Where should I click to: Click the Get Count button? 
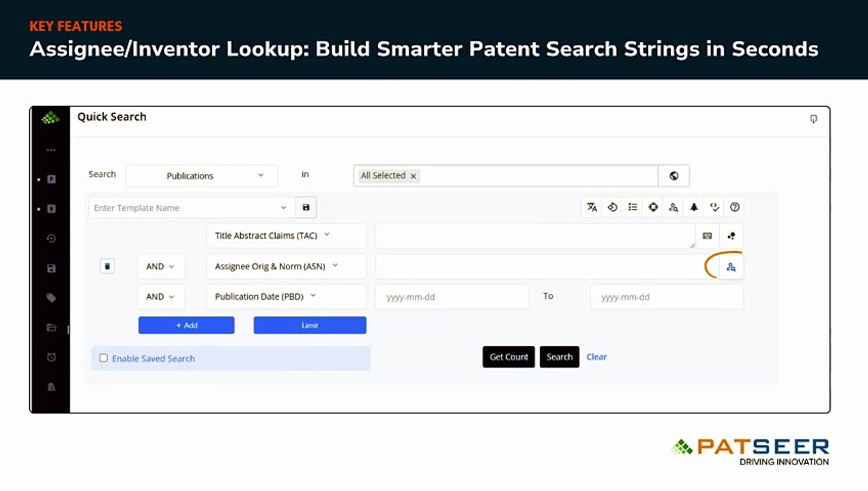click(x=509, y=357)
